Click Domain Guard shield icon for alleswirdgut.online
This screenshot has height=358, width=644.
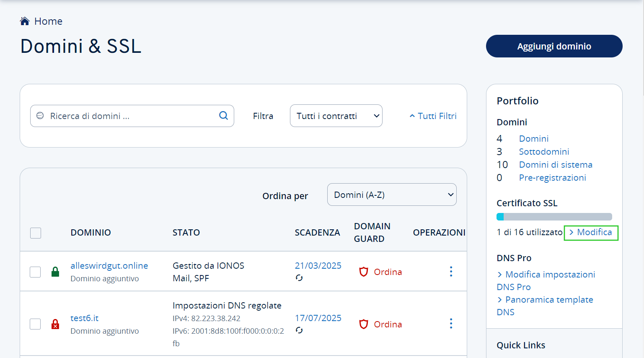coord(364,272)
